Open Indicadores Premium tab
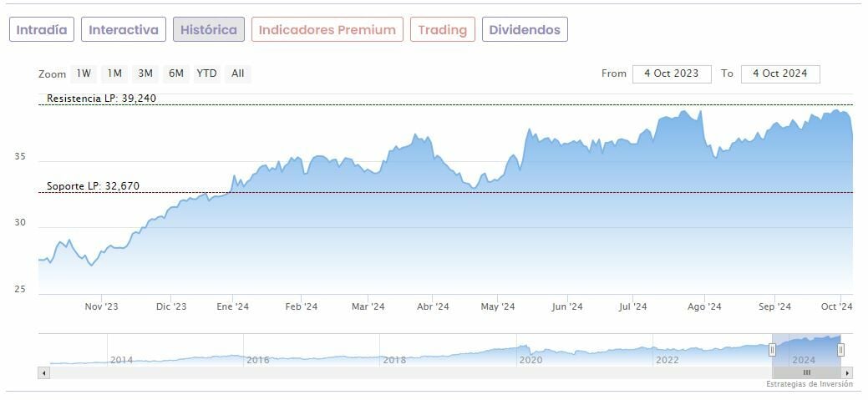868x400 pixels. point(327,29)
